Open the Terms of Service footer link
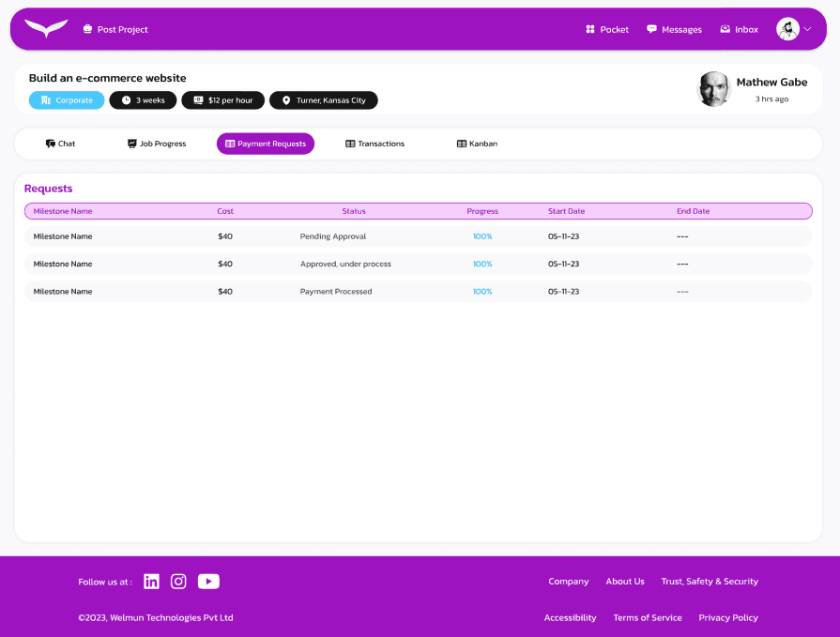Image resolution: width=840 pixels, height=637 pixels. (648, 617)
